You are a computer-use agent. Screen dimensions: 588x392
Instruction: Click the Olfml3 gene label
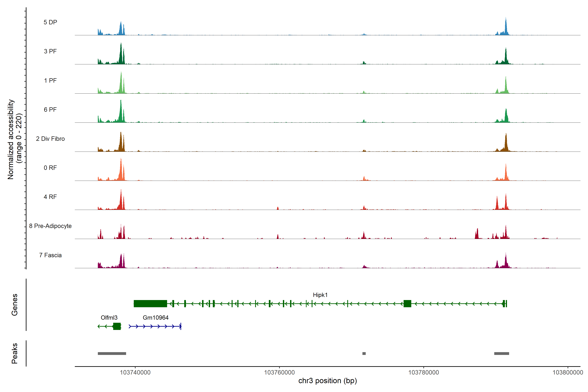coord(109,318)
